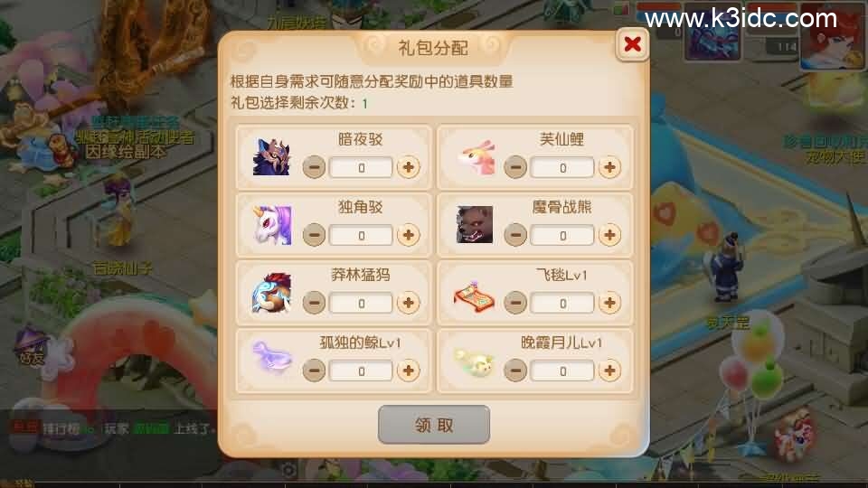Increase 暗夜驳 quantity with plus button
Viewport: 868px width, 488px height.
[x=409, y=167]
